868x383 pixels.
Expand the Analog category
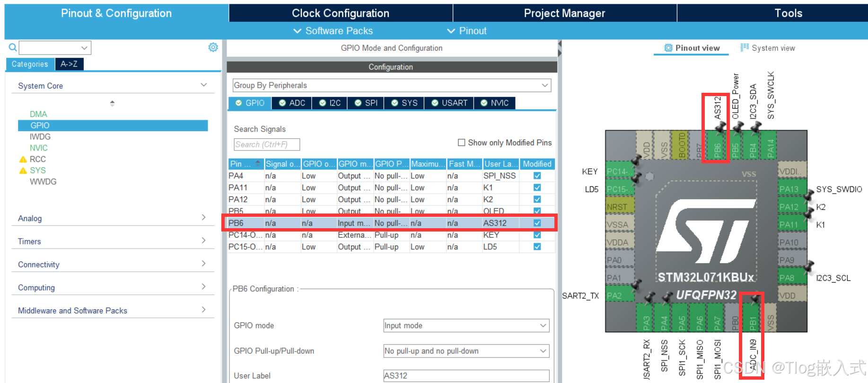click(203, 217)
